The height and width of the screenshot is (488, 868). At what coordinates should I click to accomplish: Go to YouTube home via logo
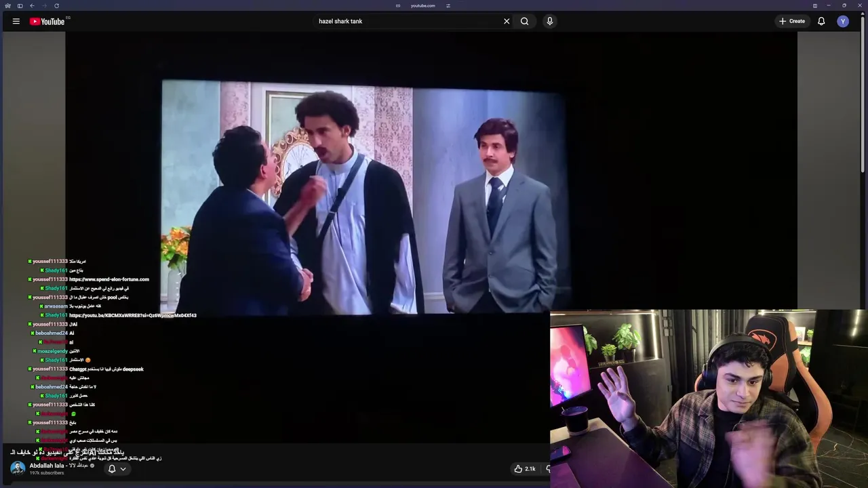47,21
